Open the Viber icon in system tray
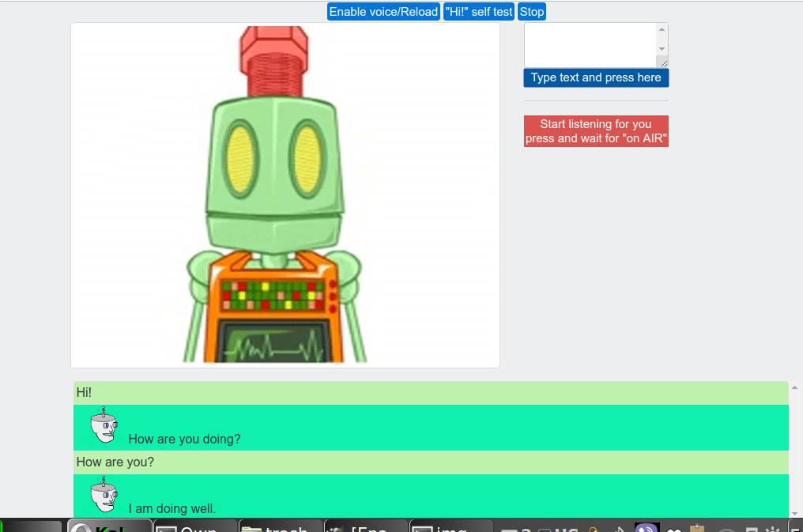The image size is (803, 532). (647, 528)
